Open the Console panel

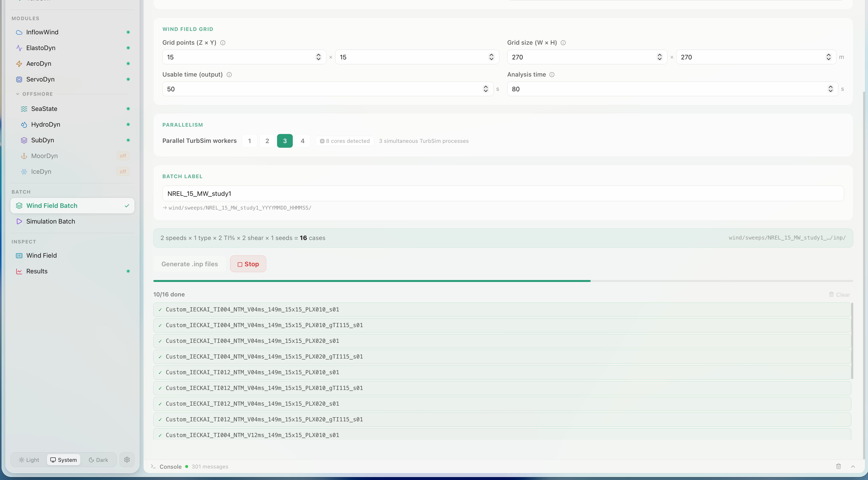170,467
